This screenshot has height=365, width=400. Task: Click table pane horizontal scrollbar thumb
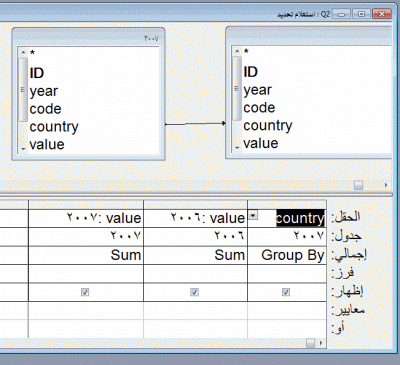358,185
